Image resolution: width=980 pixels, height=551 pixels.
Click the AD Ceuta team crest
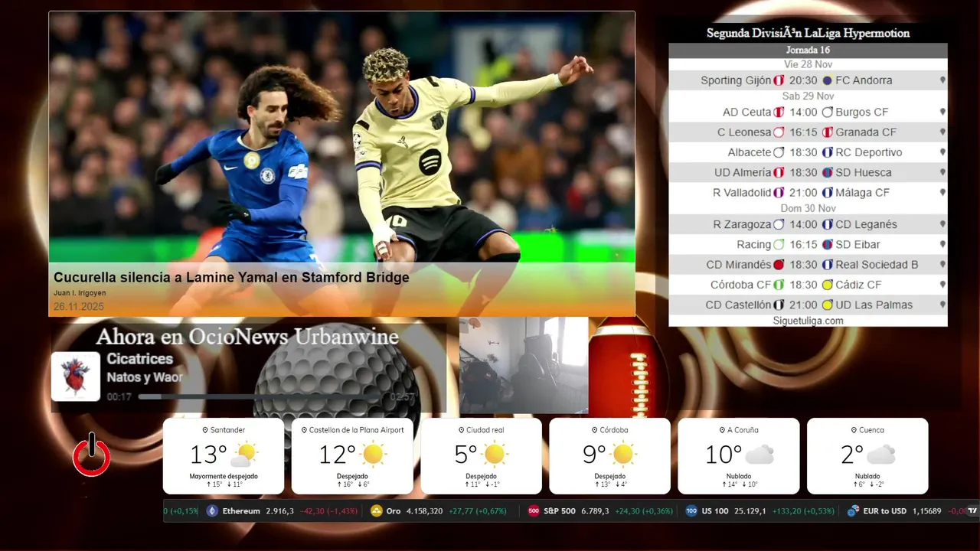pyautogui.click(x=779, y=112)
